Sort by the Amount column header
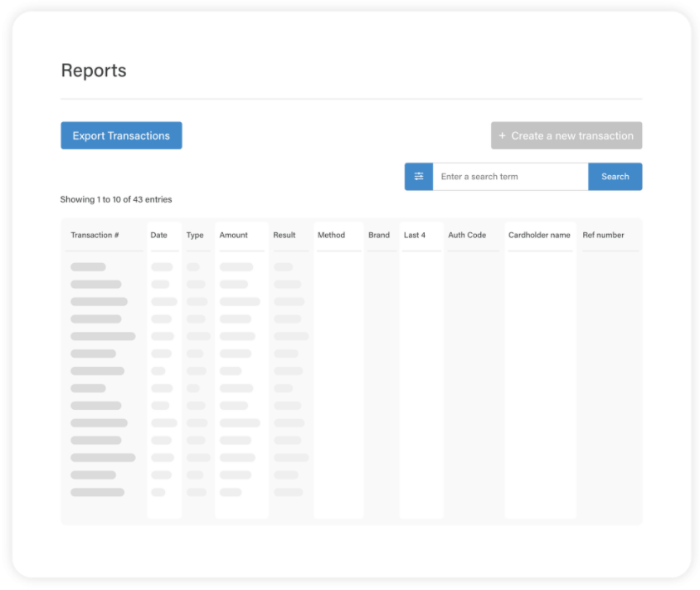 point(234,236)
